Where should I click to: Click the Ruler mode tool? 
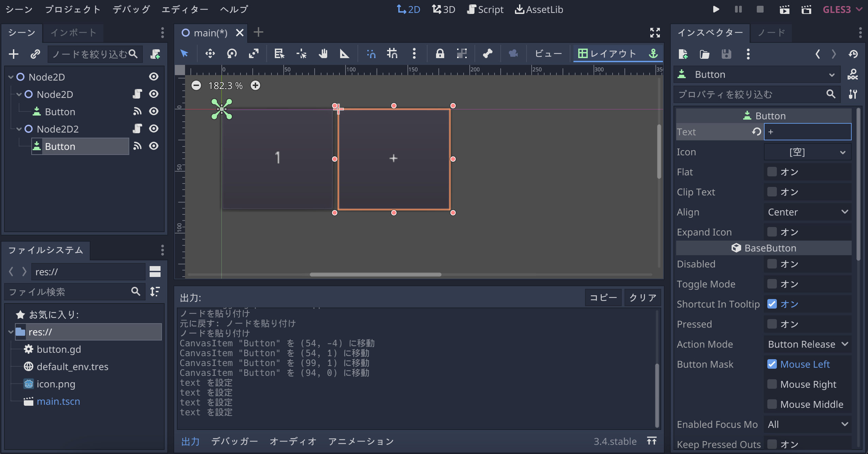[x=344, y=54]
